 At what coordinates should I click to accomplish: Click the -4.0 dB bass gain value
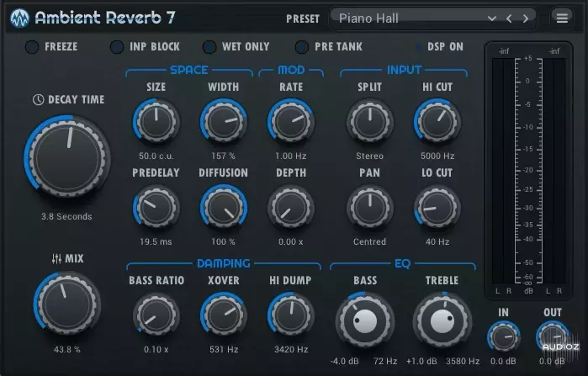(345, 362)
